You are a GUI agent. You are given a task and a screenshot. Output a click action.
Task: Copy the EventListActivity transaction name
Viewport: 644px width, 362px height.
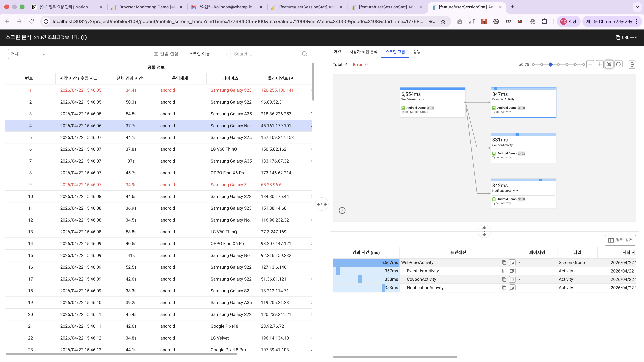[x=504, y=271]
